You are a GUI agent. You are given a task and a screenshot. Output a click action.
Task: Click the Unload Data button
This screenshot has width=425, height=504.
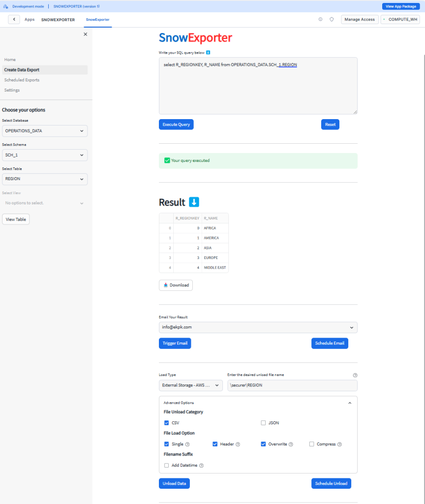174,483
